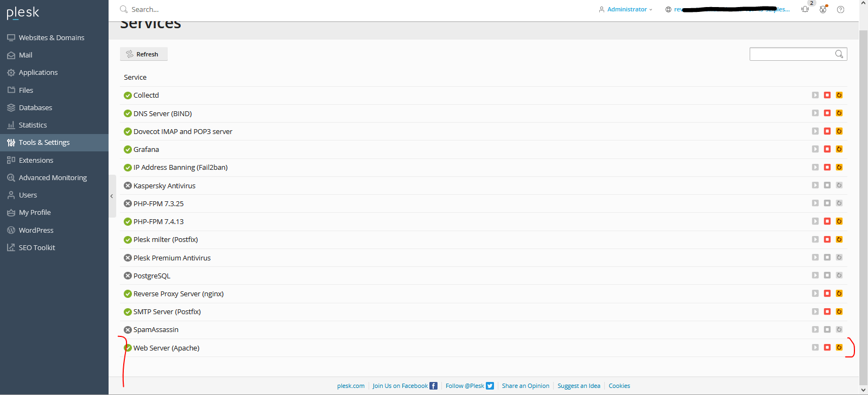Open plesk.com footer link
Screen dimensions: 868x395
[x=351, y=386]
